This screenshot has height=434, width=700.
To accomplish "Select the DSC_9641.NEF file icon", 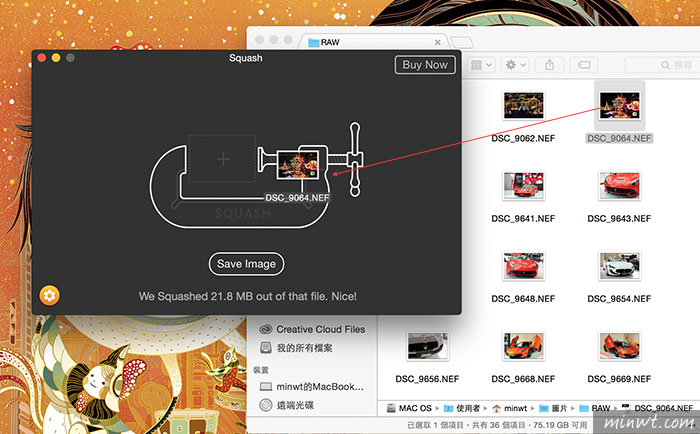I will [523, 185].
